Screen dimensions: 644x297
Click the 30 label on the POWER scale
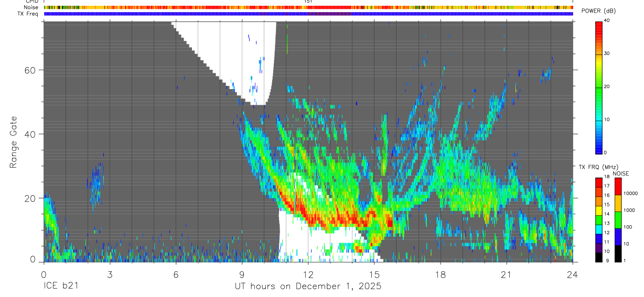click(608, 53)
